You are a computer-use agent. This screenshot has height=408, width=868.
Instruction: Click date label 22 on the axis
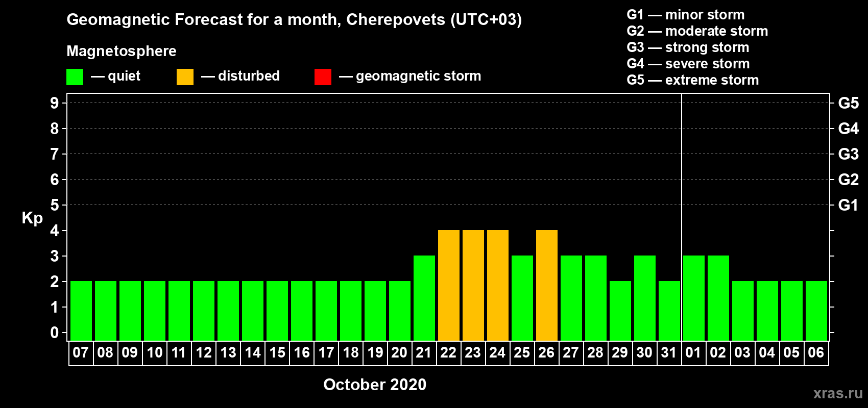(448, 352)
